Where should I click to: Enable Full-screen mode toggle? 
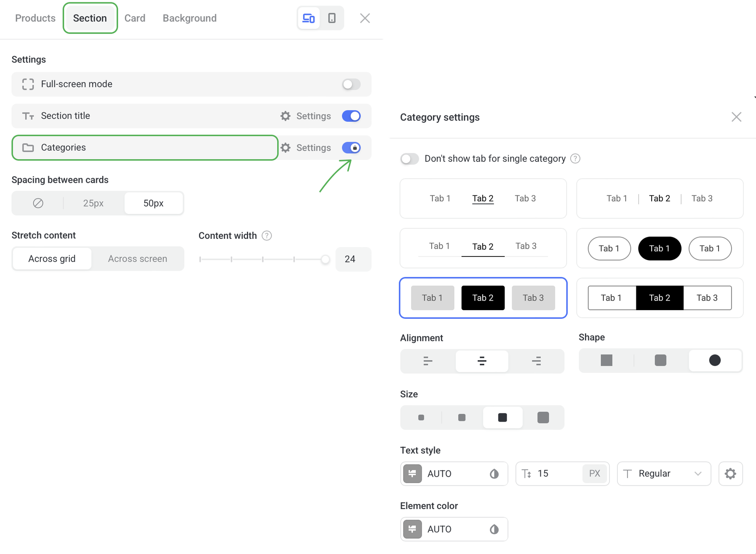[x=351, y=84]
